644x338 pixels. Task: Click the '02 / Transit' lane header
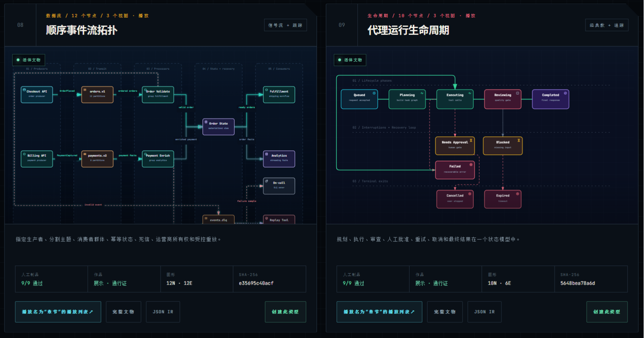coord(97,69)
